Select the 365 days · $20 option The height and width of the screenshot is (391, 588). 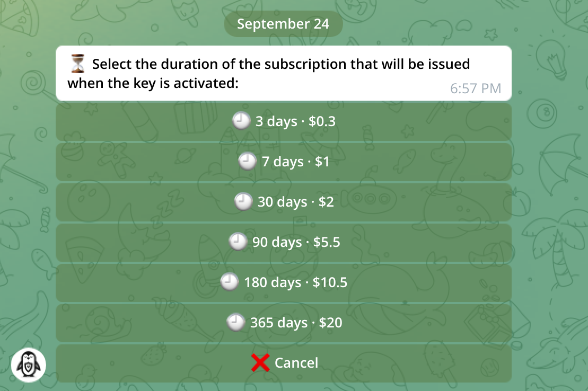coord(284,323)
